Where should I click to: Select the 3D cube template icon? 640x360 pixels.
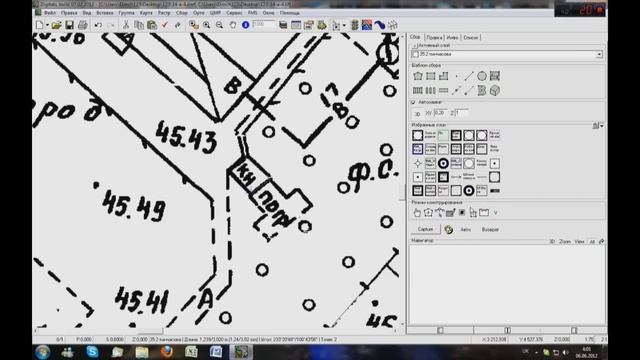click(495, 90)
